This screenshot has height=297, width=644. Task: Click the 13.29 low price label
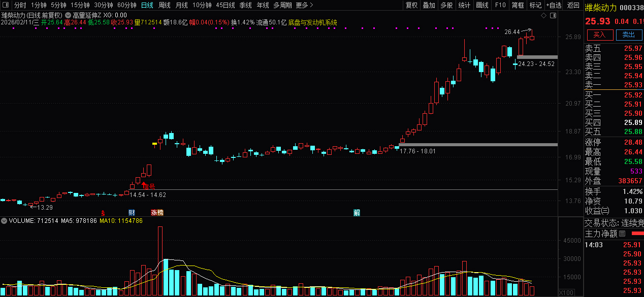(x=45, y=207)
